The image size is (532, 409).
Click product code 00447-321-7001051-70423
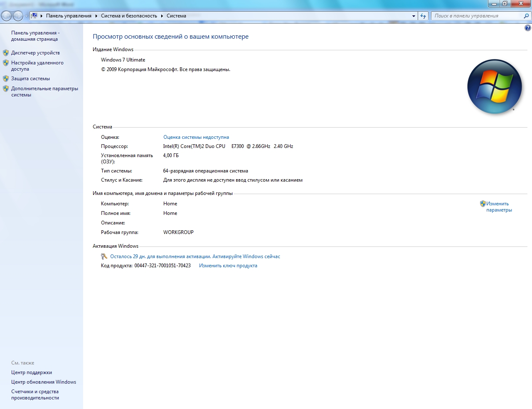(163, 266)
